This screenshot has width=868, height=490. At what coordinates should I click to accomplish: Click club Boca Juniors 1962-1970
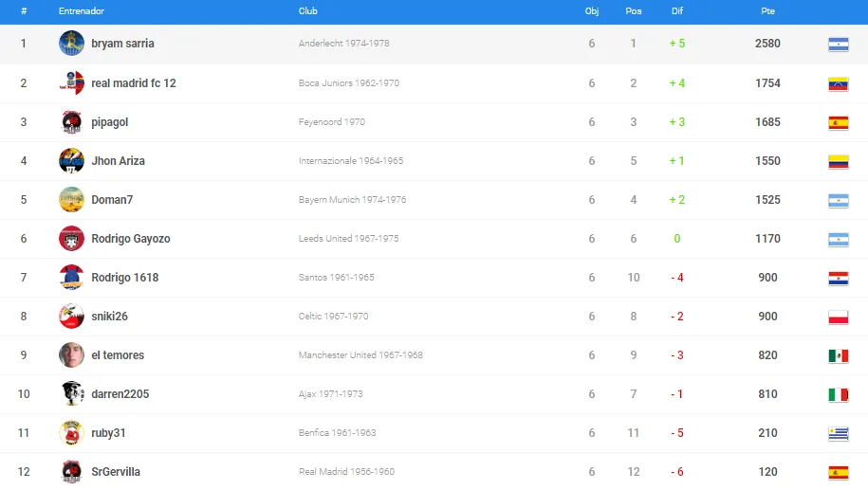pyautogui.click(x=349, y=83)
